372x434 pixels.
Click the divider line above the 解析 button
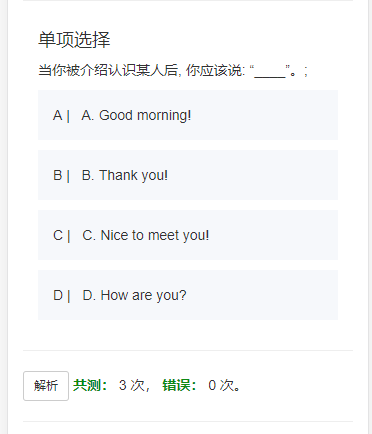tap(188, 350)
